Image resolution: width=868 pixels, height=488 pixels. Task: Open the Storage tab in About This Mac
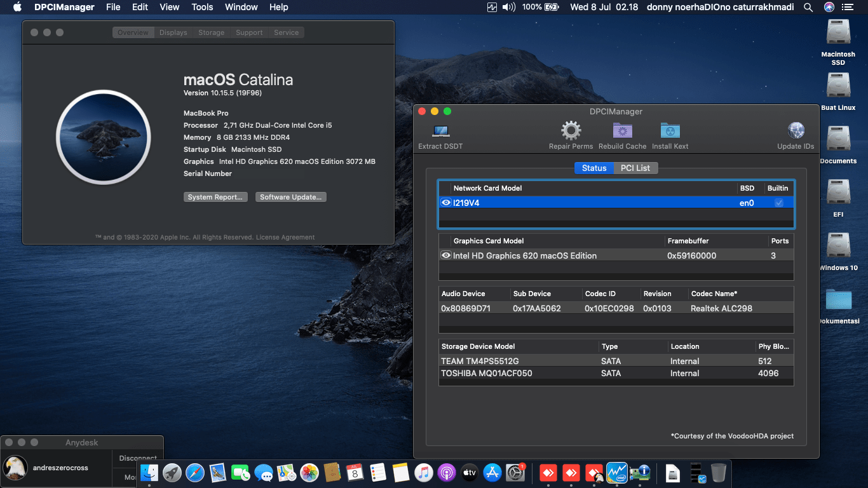pos(211,32)
